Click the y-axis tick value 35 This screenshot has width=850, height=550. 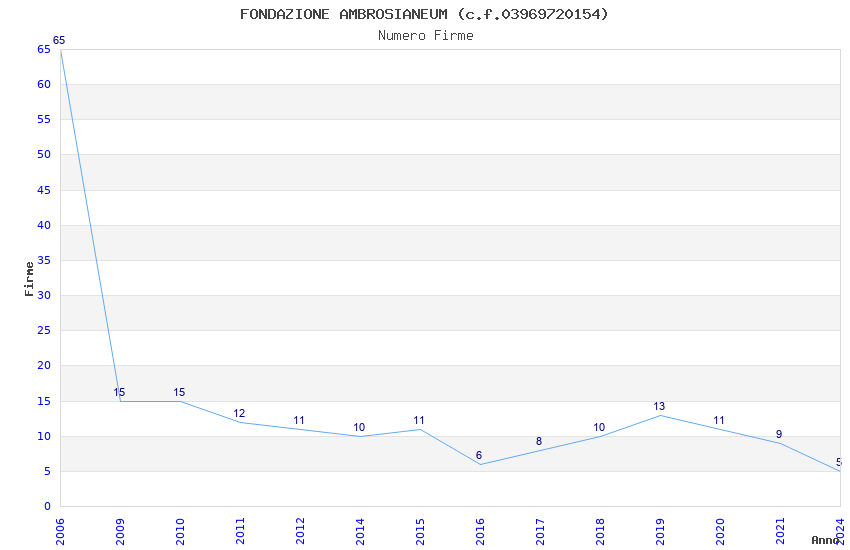click(x=44, y=261)
